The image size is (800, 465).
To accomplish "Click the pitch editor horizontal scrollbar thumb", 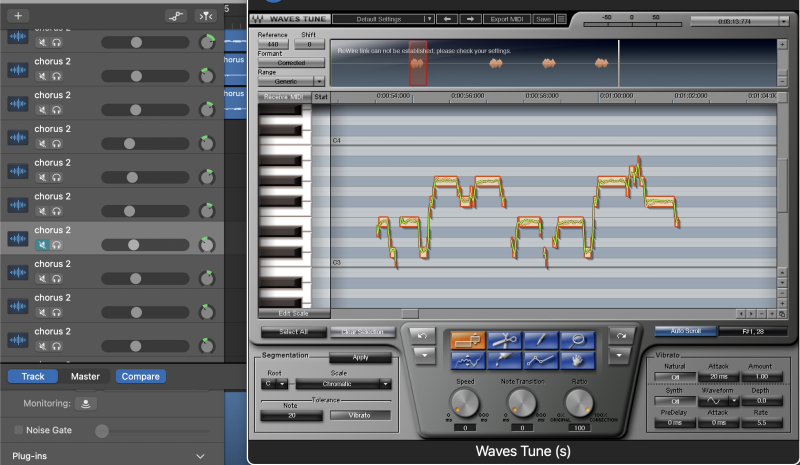I will point(410,313).
